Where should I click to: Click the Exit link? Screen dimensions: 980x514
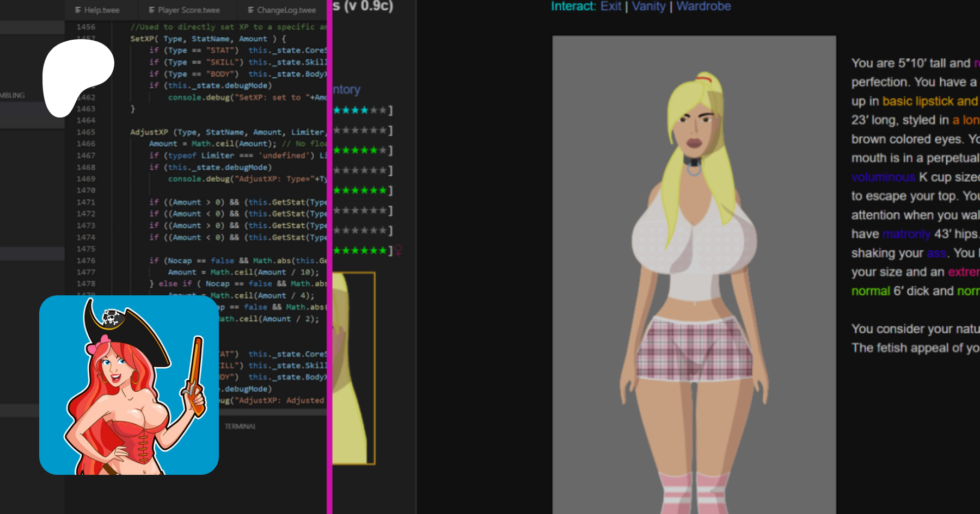coord(610,7)
